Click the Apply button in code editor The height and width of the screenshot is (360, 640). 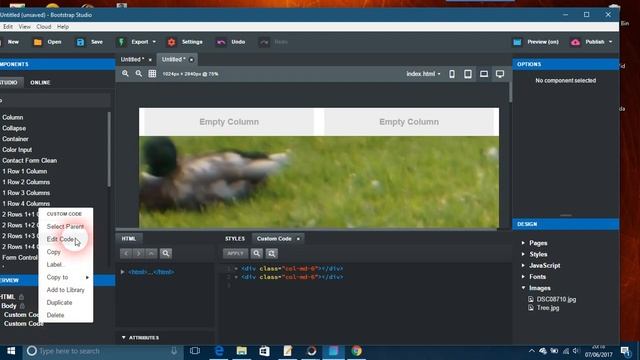click(236, 253)
